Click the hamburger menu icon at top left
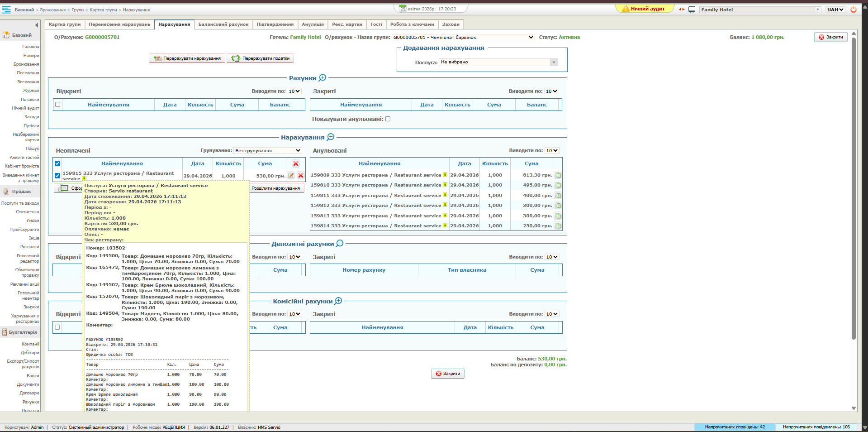Image resolution: width=868 pixels, height=432 pixels. 6,10
